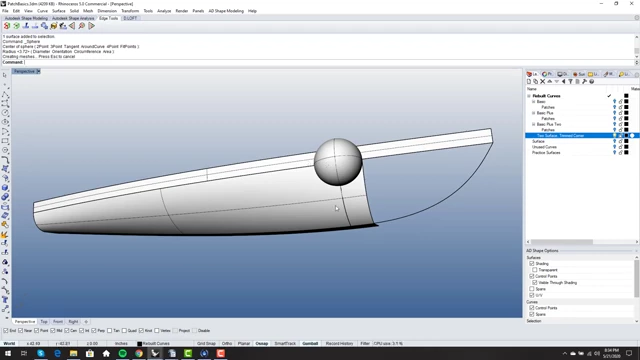Select the arrow pointer tool in left toolbar
This screenshot has height=360, width=640.
tap(5, 75)
